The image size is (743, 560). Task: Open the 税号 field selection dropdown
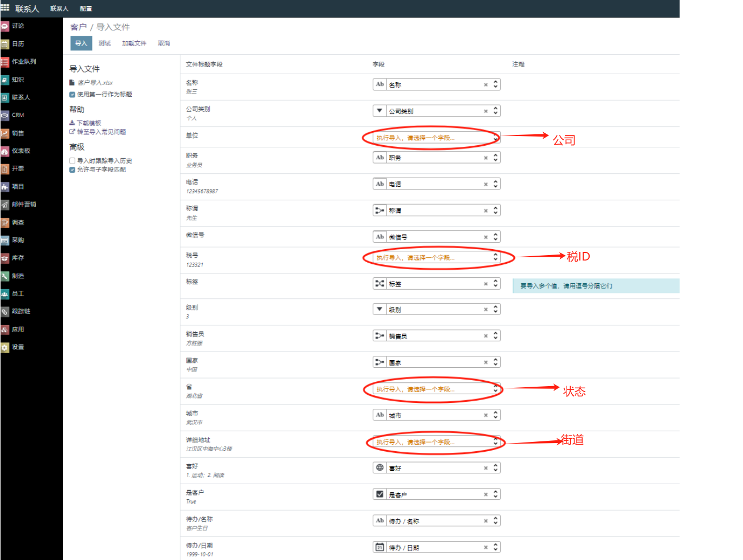[x=435, y=258]
